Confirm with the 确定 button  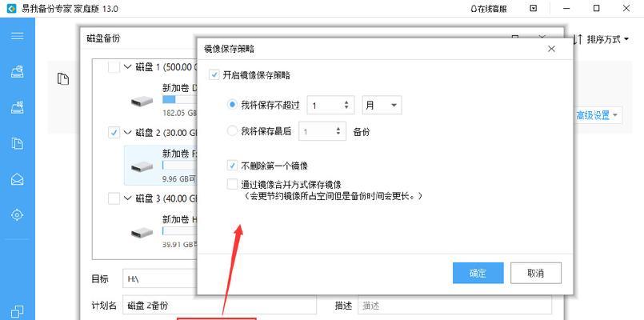[478, 273]
